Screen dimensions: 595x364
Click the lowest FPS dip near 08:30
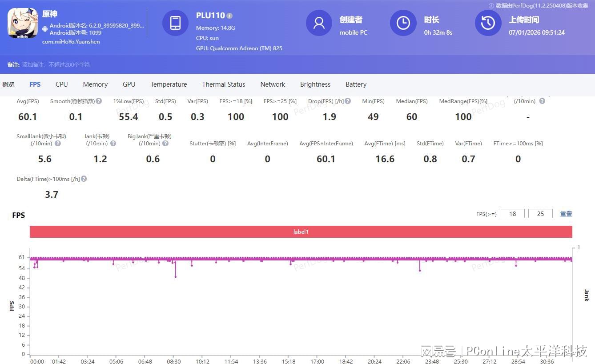point(176,276)
